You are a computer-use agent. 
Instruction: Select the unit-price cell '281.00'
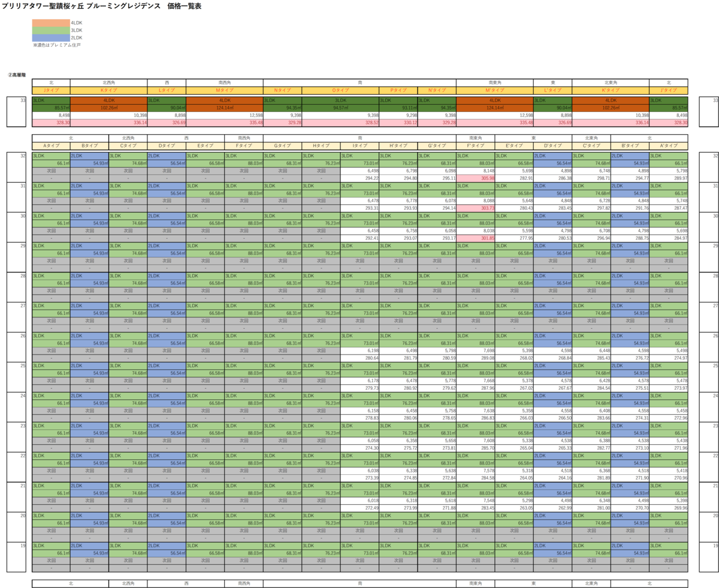[591, 508]
